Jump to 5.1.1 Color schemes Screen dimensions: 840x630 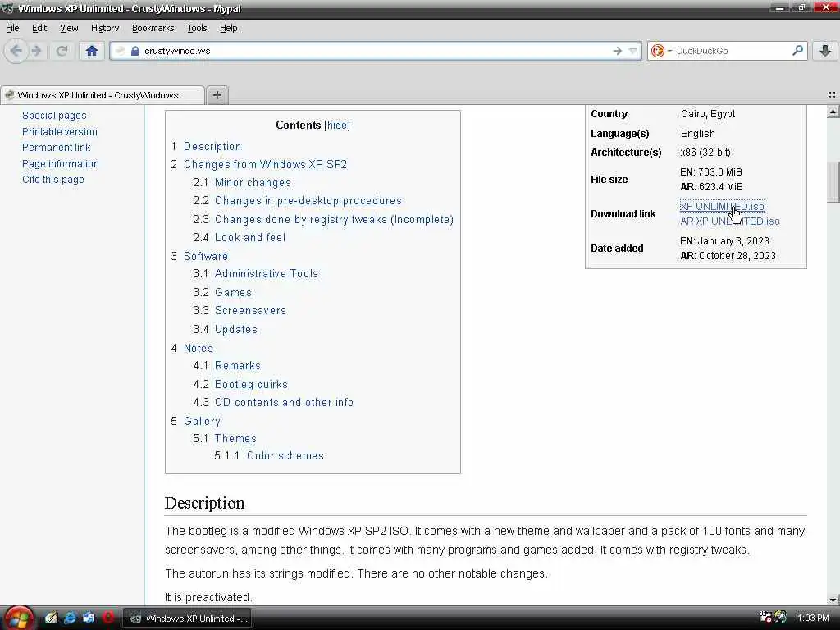pos(285,455)
